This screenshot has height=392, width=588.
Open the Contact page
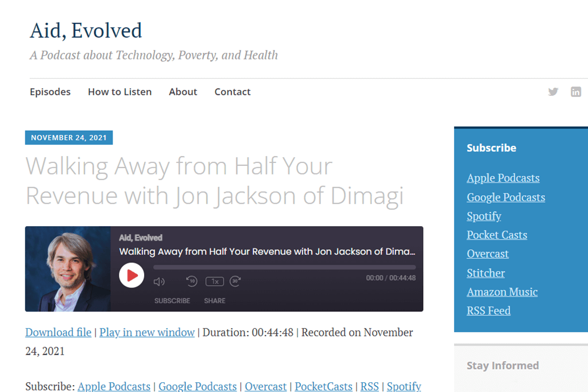point(233,92)
